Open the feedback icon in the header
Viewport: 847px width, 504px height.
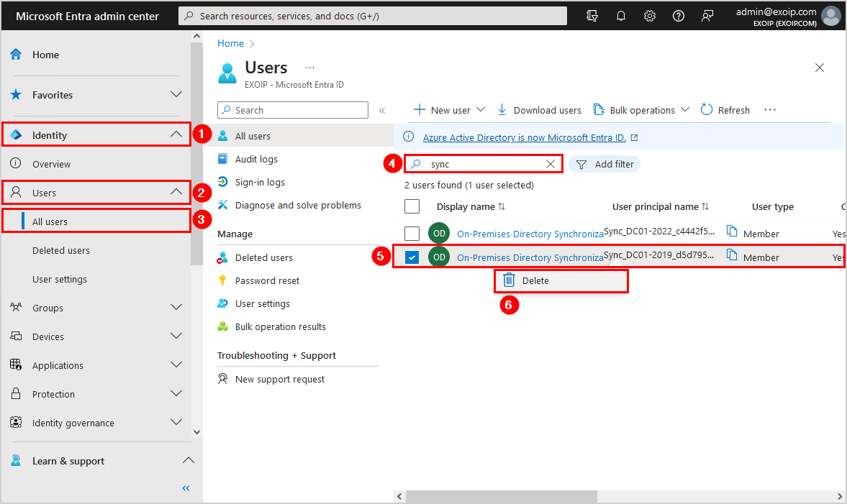point(707,17)
